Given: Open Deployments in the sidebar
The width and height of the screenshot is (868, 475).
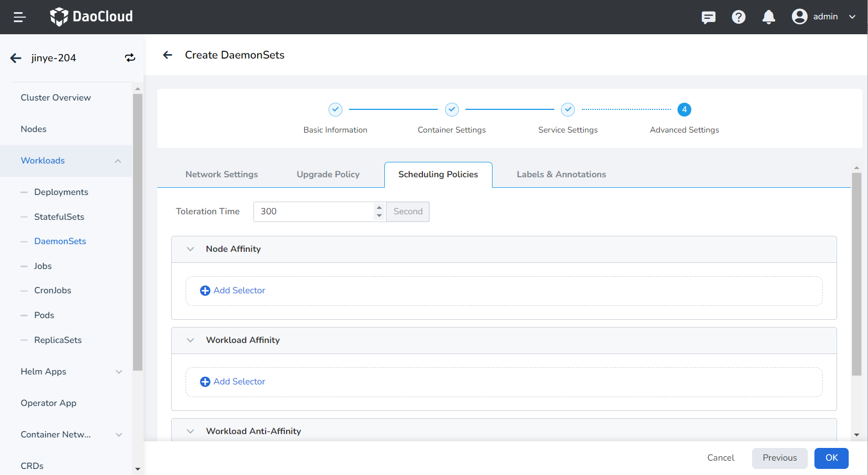Looking at the screenshot, I should [x=61, y=192].
